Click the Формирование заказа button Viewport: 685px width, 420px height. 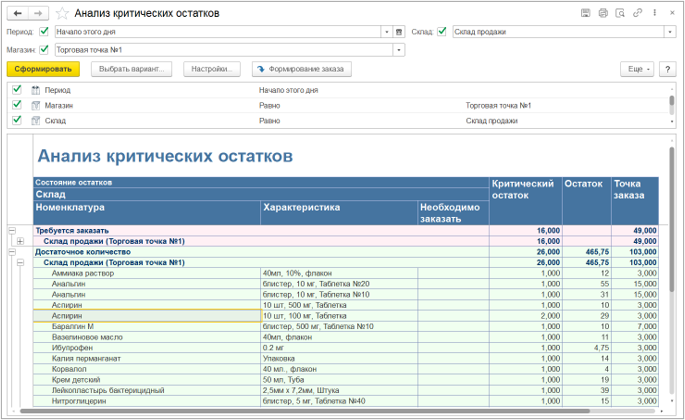click(302, 69)
